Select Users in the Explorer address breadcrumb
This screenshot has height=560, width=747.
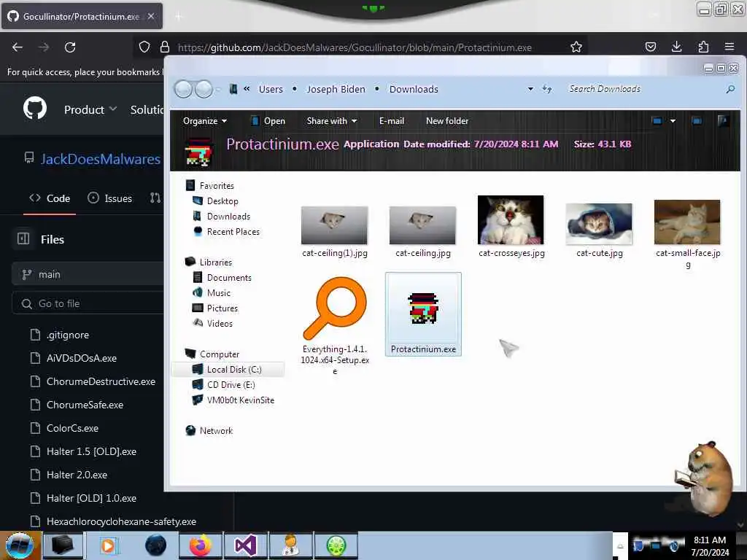(x=271, y=89)
